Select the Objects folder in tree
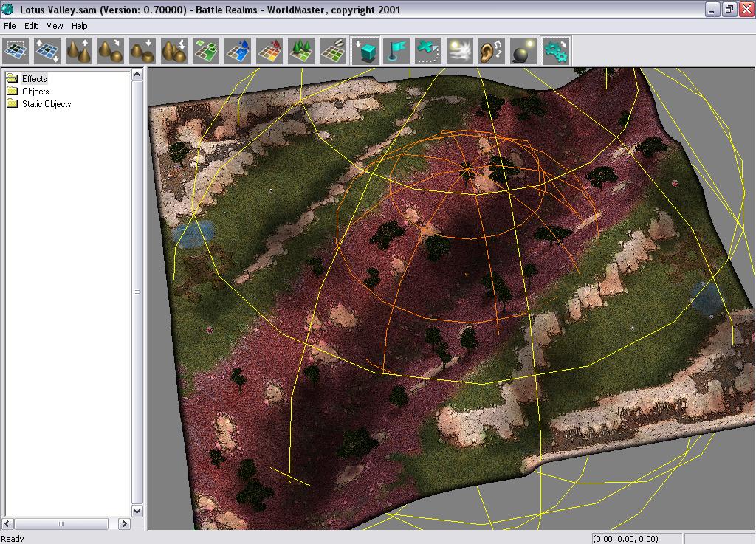Image resolution: width=756 pixels, height=544 pixels. (35, 91)
